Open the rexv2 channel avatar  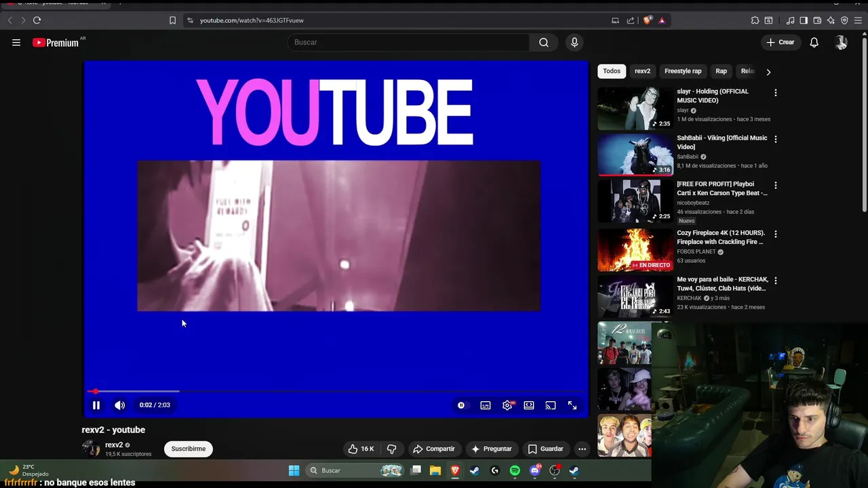click(90, 449)
